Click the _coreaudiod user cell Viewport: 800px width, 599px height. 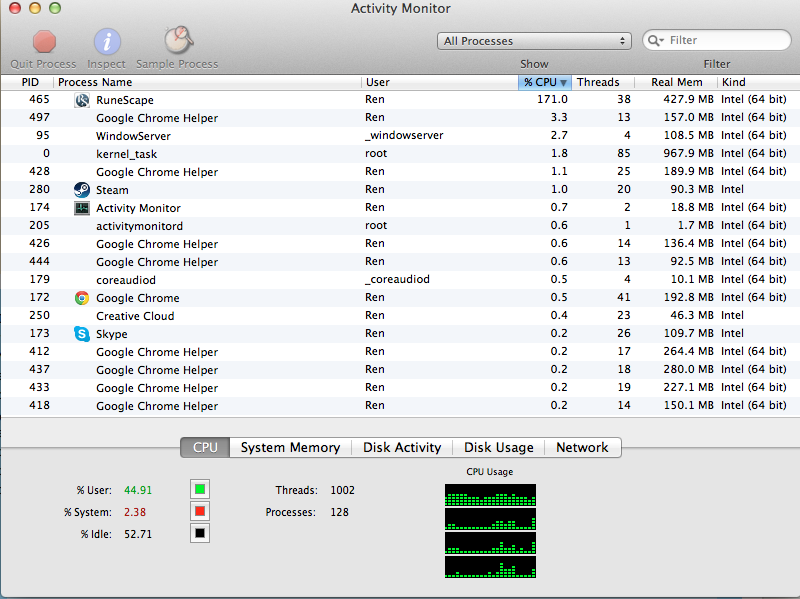click(x=397, y=279)
